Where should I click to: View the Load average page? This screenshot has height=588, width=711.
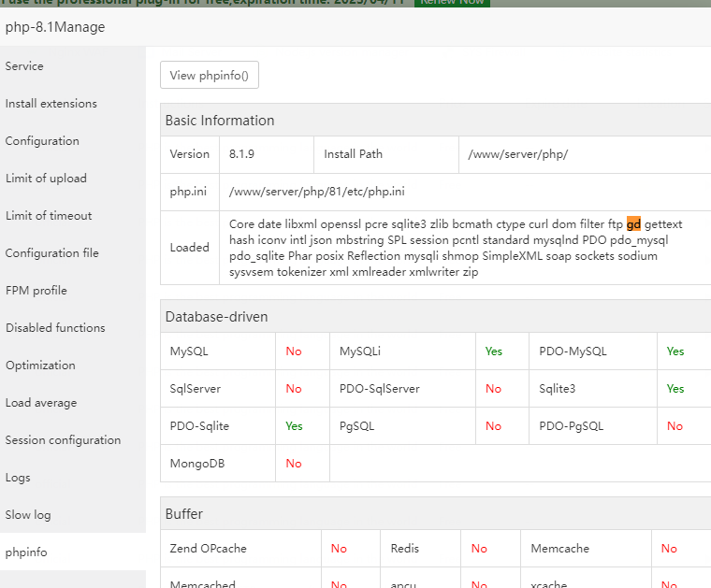click(x=41, y=403)
